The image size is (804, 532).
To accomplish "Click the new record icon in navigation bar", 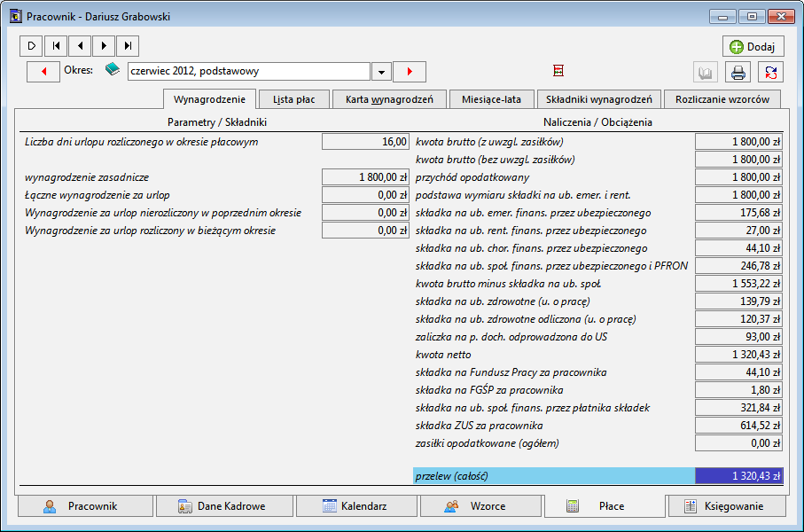I will pyautogui.click(x=31, y=45).
